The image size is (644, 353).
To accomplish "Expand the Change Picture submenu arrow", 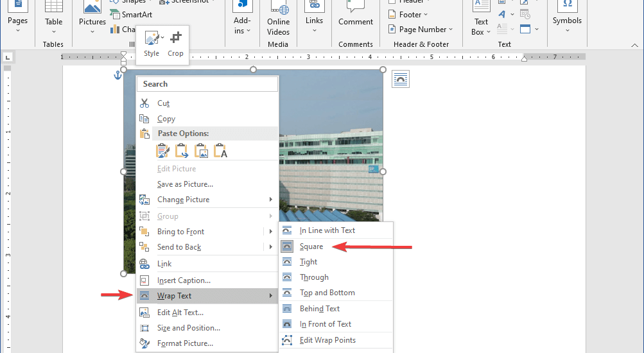I will point(271,200).
